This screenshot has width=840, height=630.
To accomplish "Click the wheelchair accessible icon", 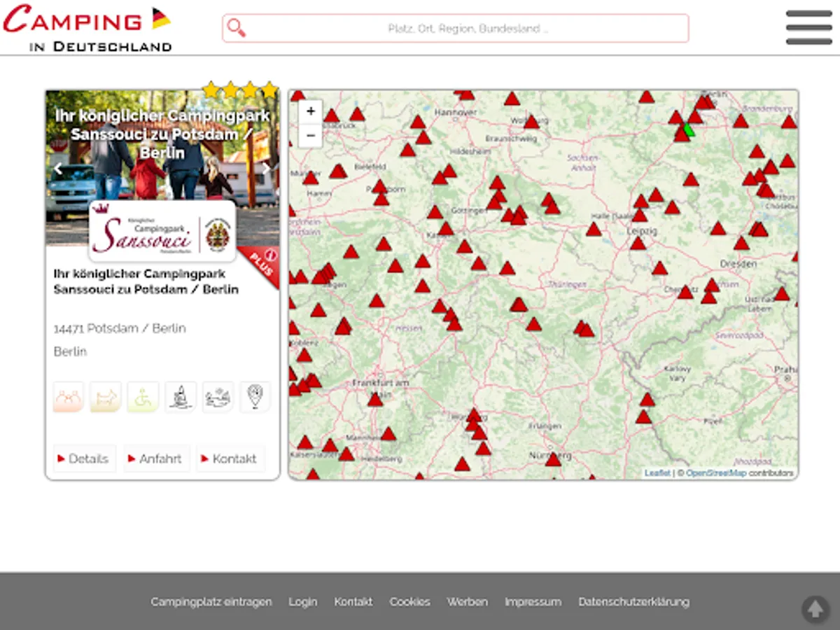I will (x=143, y=397).
